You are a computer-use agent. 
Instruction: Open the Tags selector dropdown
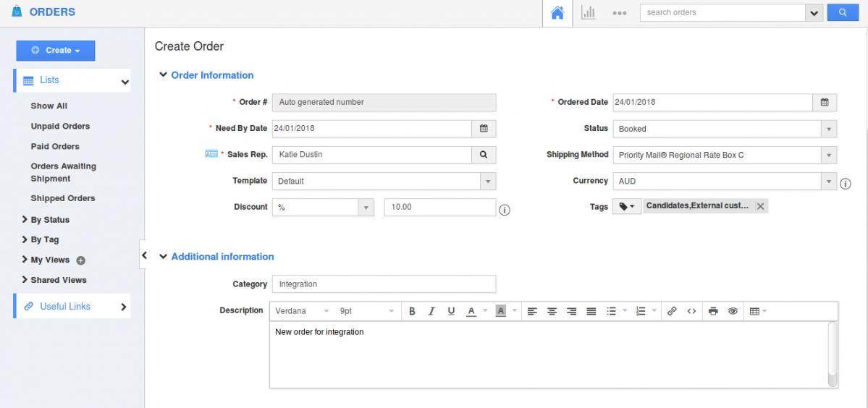[627, 206]
